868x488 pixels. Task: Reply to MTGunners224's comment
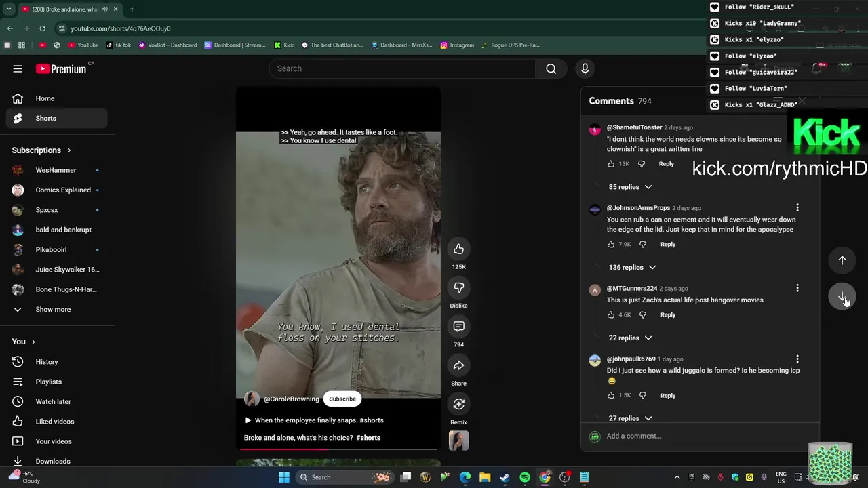668,315
